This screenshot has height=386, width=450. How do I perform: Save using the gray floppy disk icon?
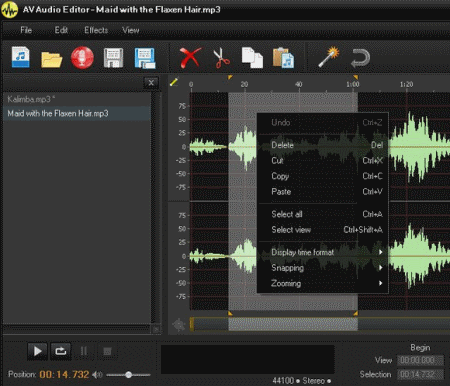(113, 58)
